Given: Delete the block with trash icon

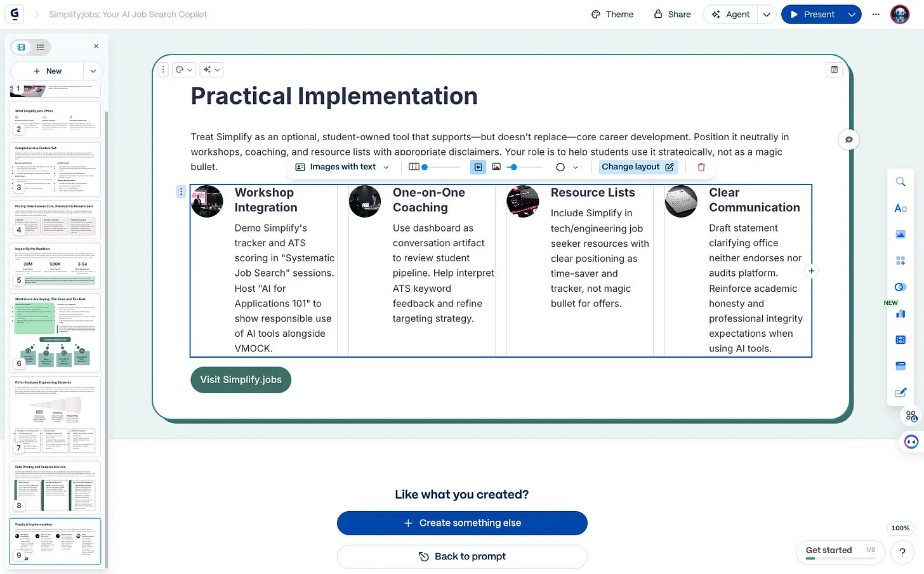Looking at the screenshot, I should pos(701,167).
